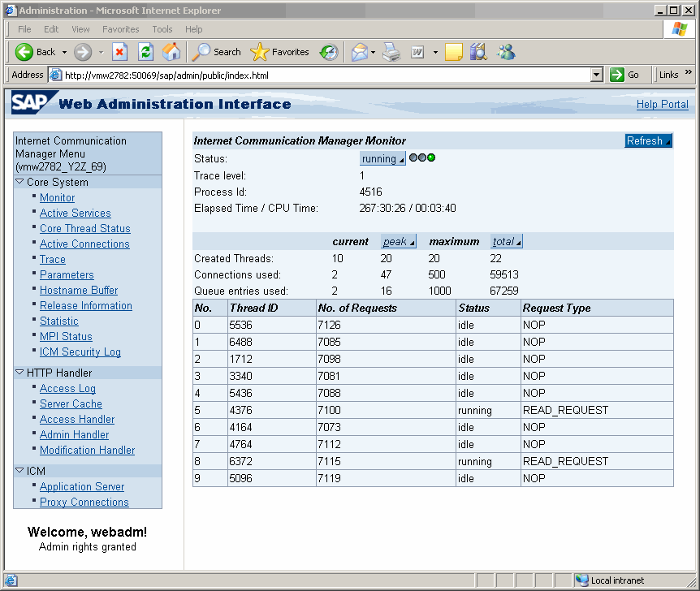Click the Edit with Microsoft Word icon
The image size is (700, 591).
click(x=416, y=52)
